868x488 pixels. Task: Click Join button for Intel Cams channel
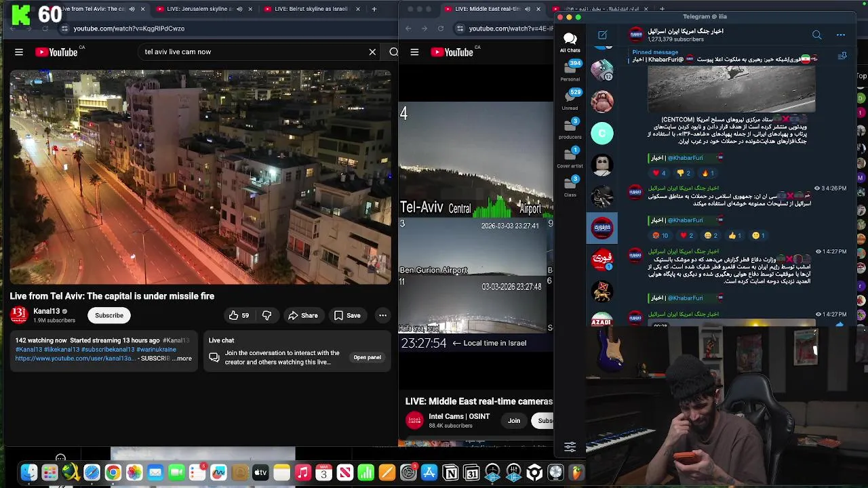coord(514,421)
